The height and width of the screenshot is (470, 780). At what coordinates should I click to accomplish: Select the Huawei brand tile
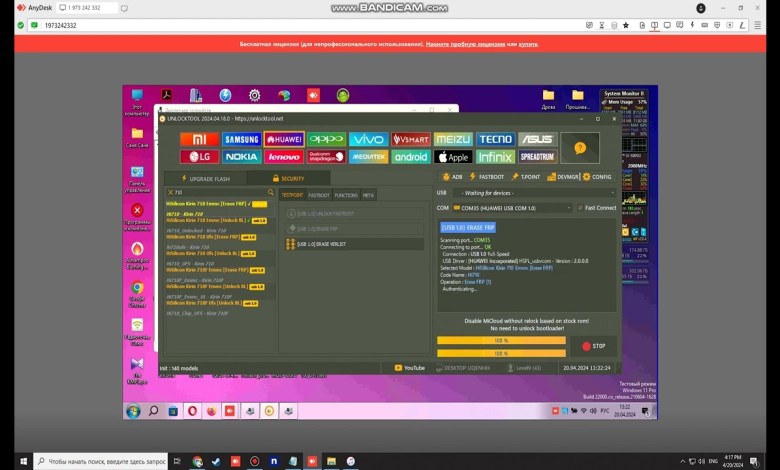coord(284,140)
